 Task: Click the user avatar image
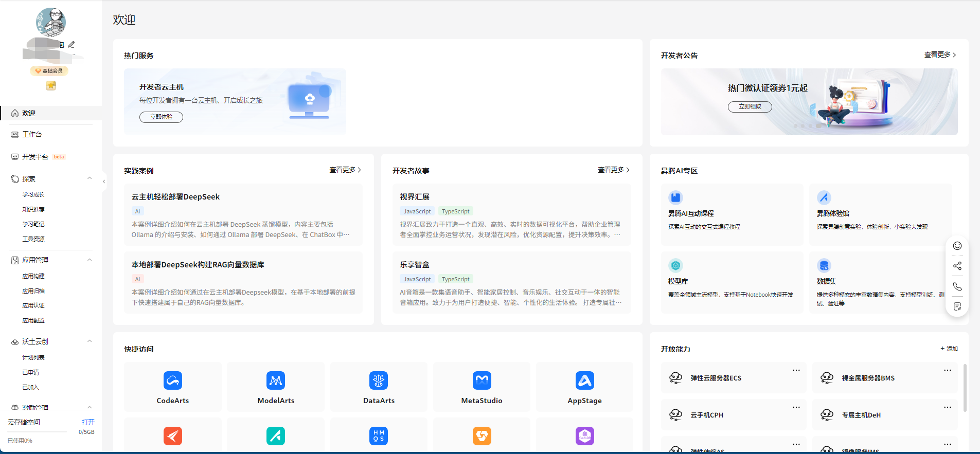click(50, 22)
